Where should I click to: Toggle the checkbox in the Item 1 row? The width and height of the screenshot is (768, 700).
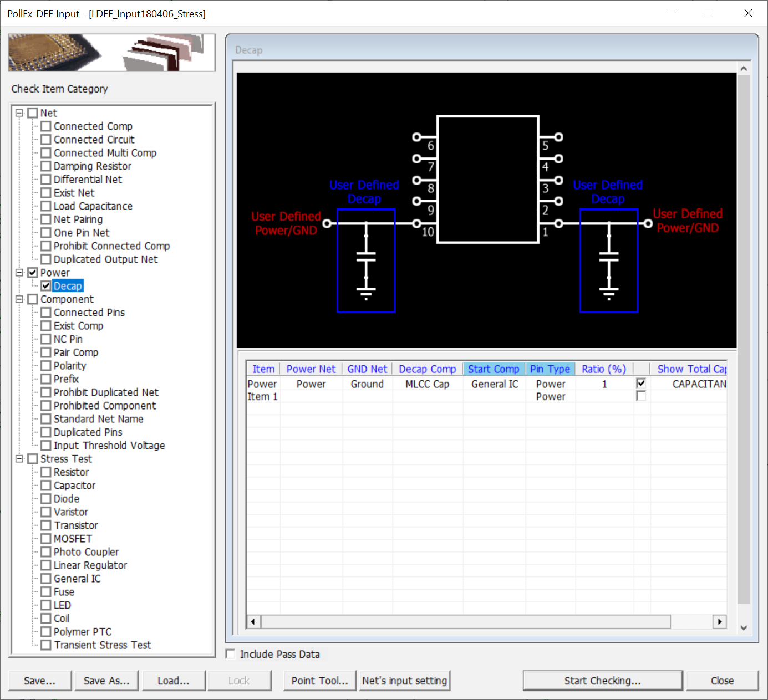pos(641,396)
